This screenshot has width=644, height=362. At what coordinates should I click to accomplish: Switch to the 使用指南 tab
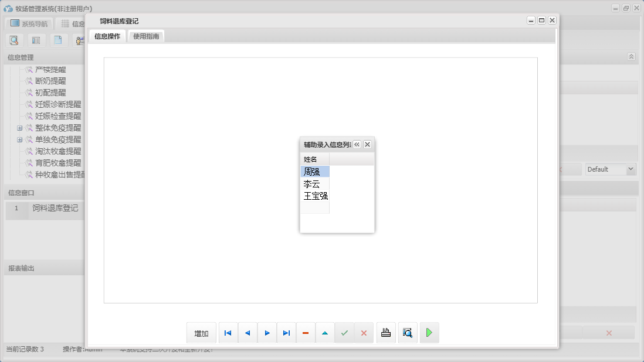146,36
